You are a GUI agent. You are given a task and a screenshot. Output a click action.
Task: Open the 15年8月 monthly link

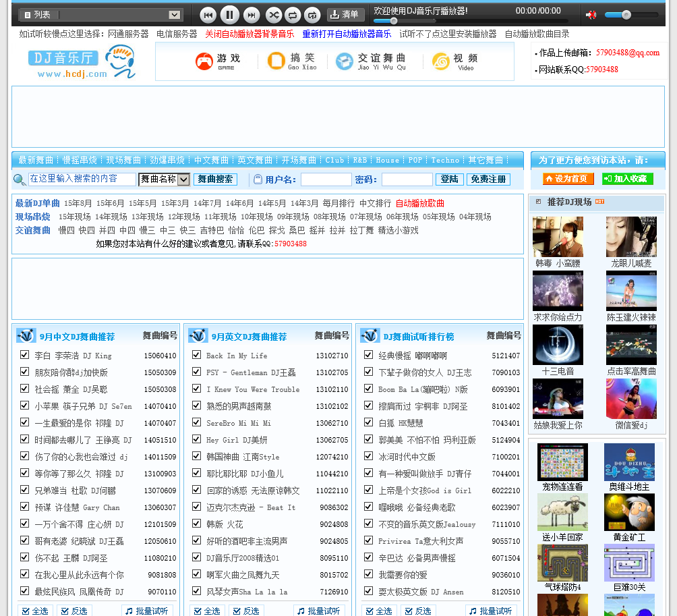coord(78,204)
